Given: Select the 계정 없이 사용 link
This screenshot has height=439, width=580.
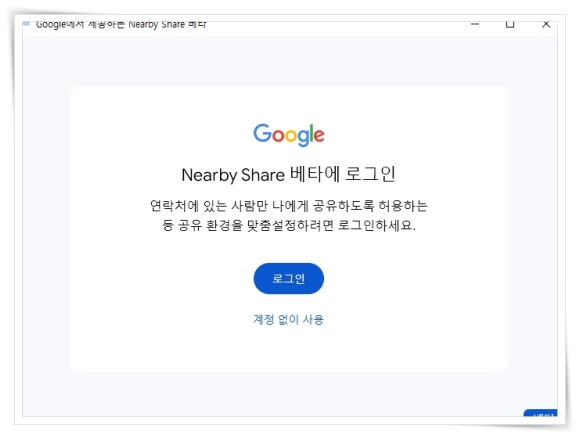Looking at the screenshot, I should (x=289, y=320).
